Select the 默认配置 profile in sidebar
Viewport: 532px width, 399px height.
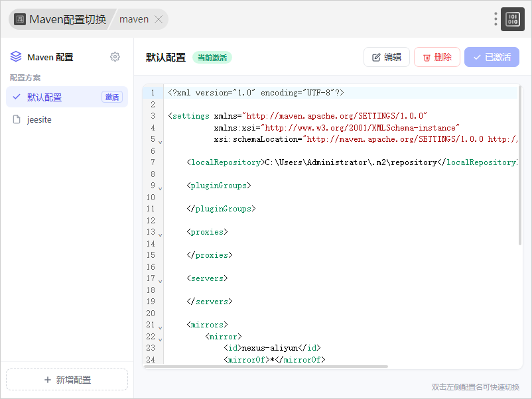point(67,97)
